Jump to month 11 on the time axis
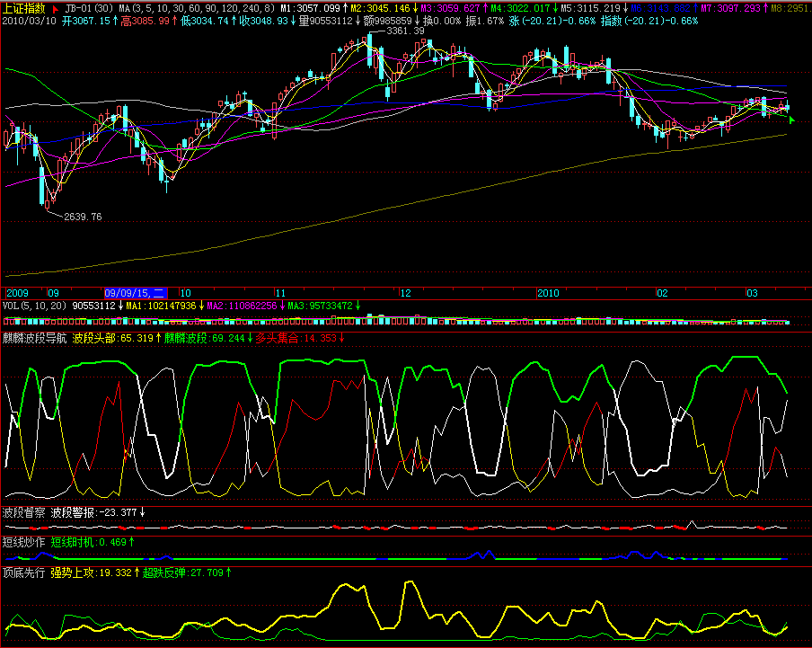Viewport: 812px width, 648px height. point(280,293)
